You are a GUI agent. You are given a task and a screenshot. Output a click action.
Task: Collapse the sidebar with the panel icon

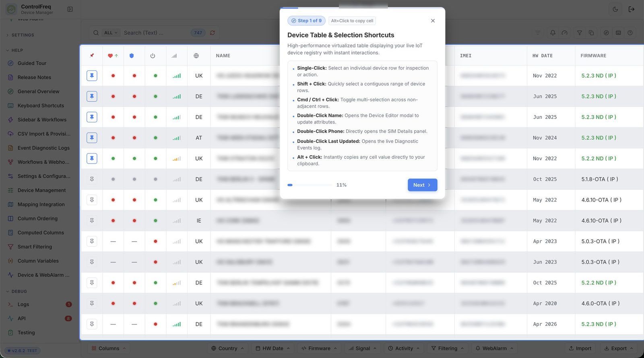coord(70,9)
